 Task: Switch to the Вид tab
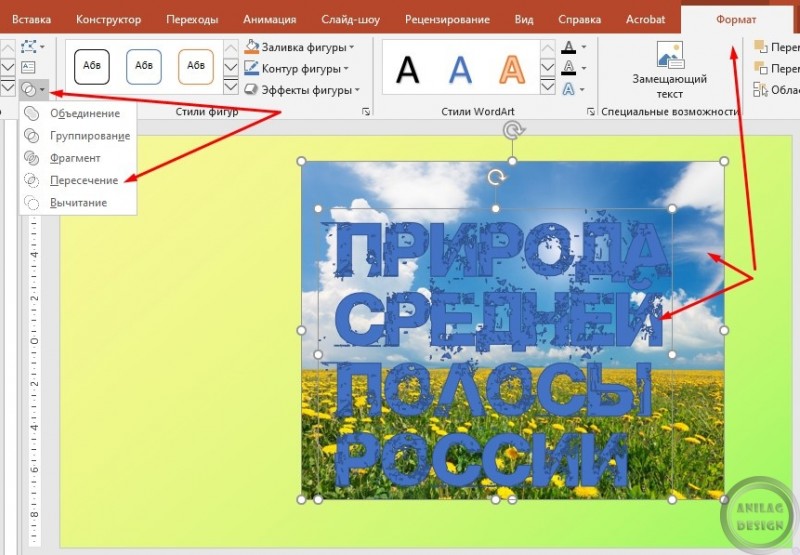(x=524, y=19)
